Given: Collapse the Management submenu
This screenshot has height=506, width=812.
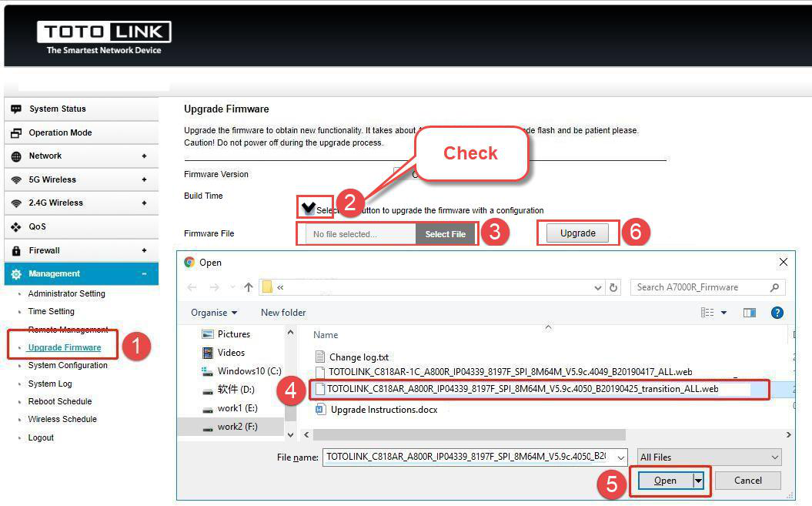Looking at the screenshot, I should tap(144, 274).
